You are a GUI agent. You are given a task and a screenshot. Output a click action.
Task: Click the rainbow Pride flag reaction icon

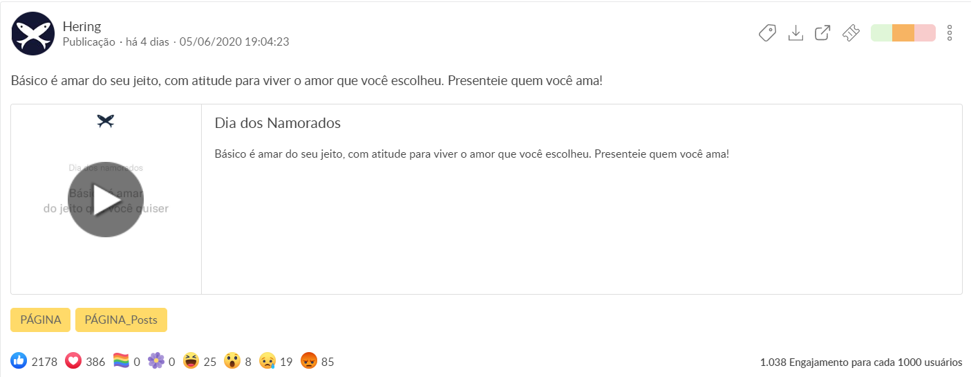[121, 361]
